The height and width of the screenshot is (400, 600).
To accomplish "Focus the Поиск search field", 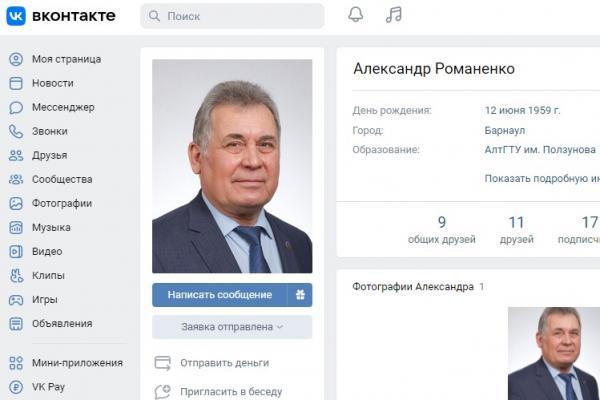I will 232,16.
